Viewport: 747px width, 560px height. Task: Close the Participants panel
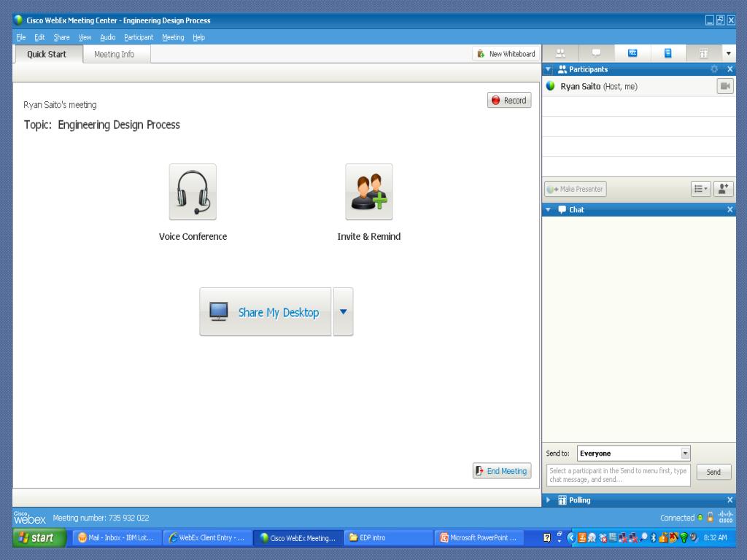coord(729,69)
